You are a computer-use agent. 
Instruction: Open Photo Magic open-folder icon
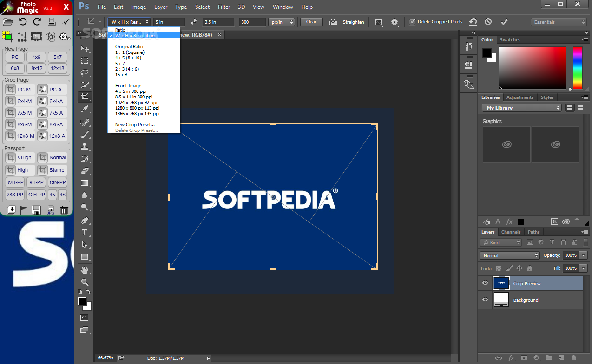[x=8, y=21]
